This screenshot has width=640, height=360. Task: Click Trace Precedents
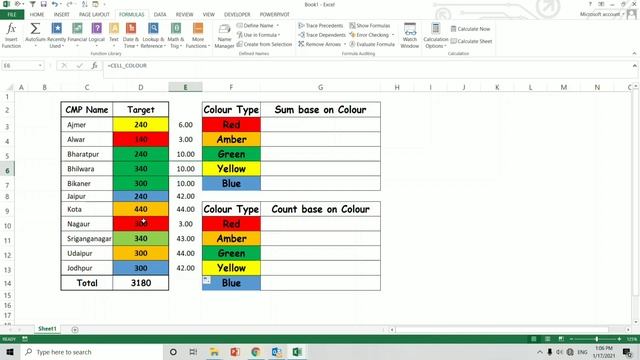pos(321,26)
